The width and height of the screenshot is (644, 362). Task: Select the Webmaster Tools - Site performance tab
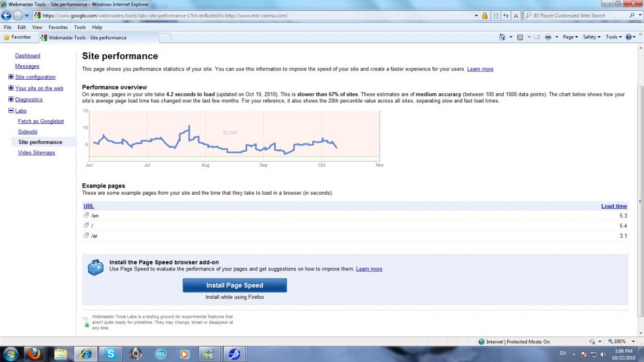[99, 38]
